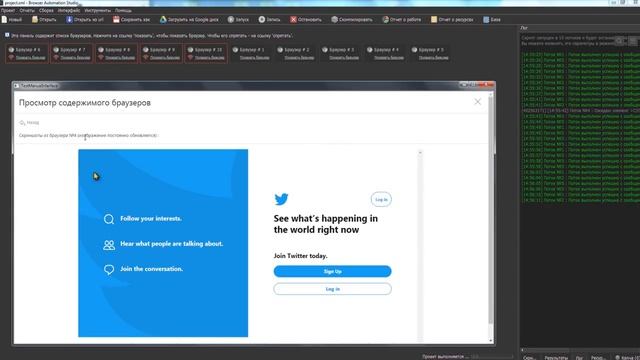The height and width of the screenshot is (360, 640).
Task: Close the Просмотр содержимого браузеров dialog with X
Action: click(478, 102)
